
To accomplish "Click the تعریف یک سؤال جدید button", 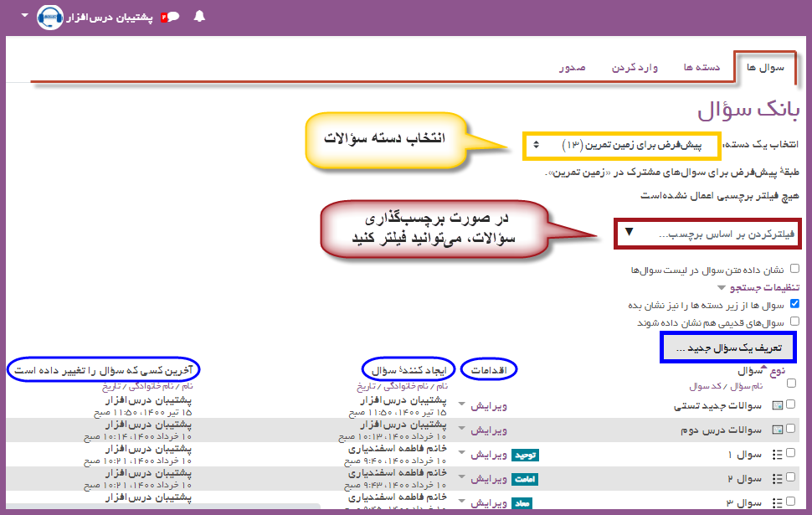I will pyautogui.click(x=728, y=348).
